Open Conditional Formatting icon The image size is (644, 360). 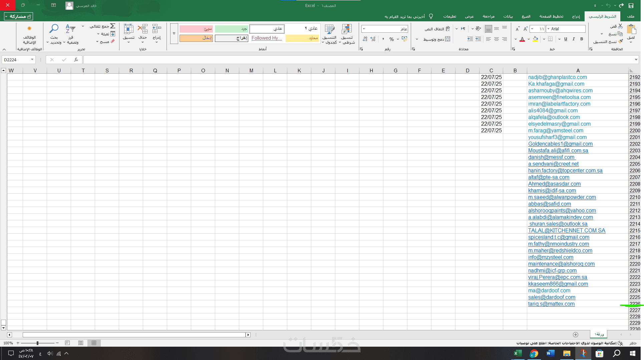tap(347, 30)
